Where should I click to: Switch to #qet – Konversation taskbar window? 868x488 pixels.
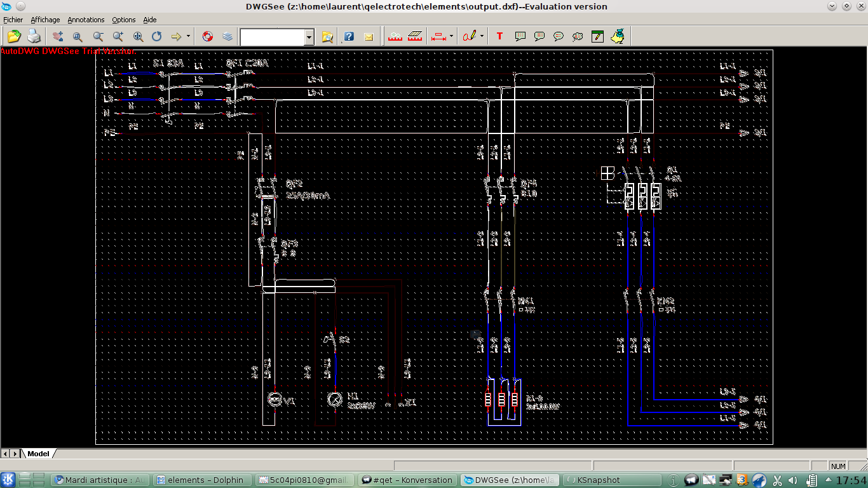point(408,480)
